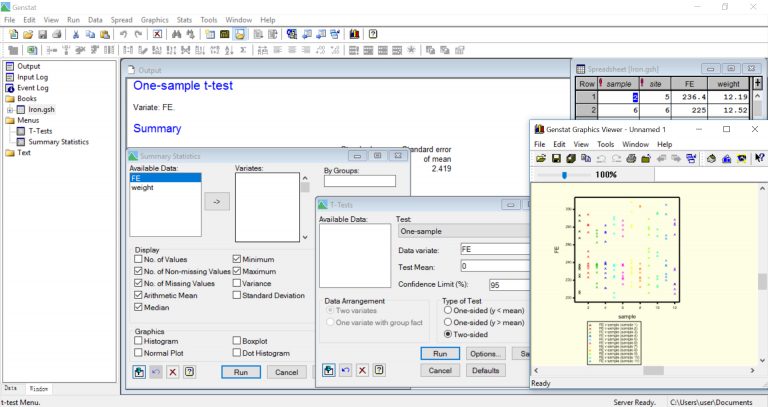Viewport: 768px width, 407px height.
Task: Open the File menu in Genstat
Action: point(10,20)
